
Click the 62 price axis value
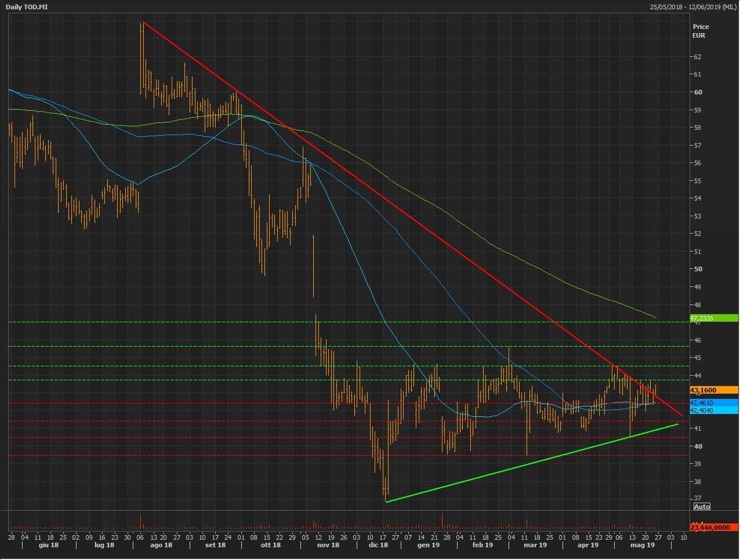coord(698,57)
